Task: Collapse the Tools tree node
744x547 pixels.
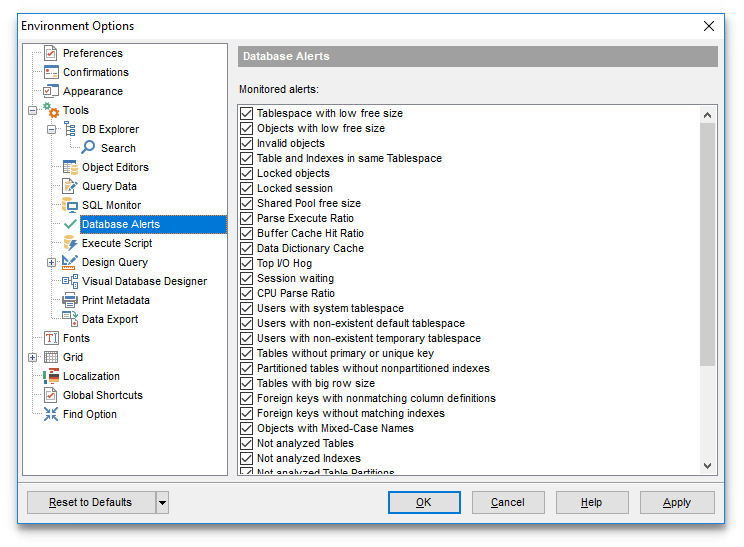Action: tap(33, 110)
